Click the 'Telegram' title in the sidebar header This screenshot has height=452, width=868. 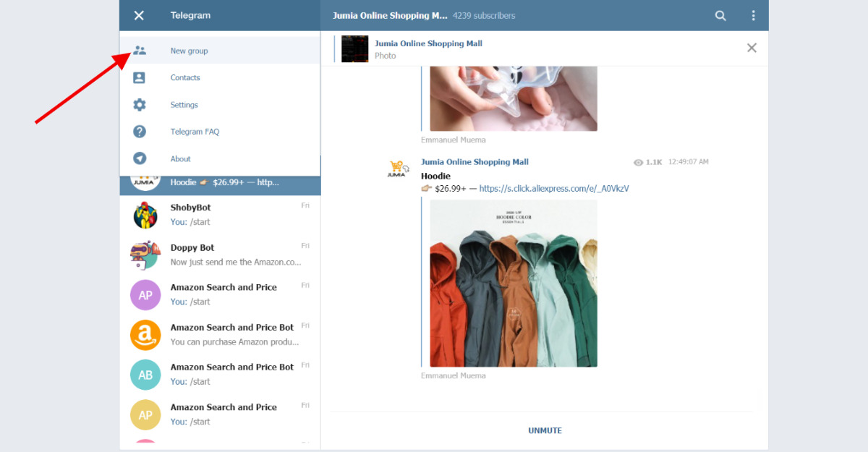[x=190, y=15]
